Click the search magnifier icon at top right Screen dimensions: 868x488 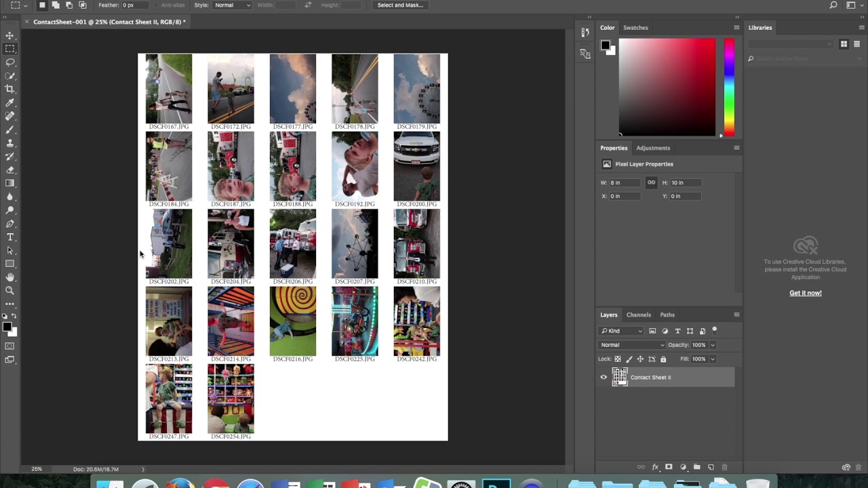tap(833, 5)
